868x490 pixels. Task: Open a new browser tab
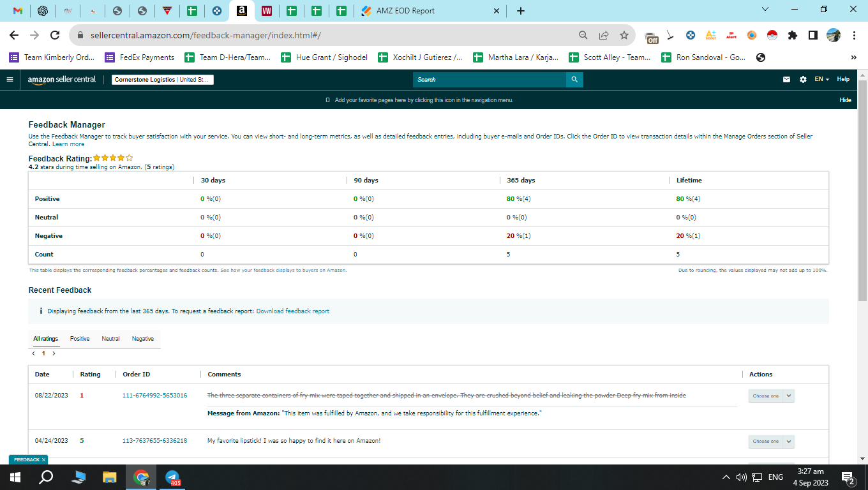(521, 11)
